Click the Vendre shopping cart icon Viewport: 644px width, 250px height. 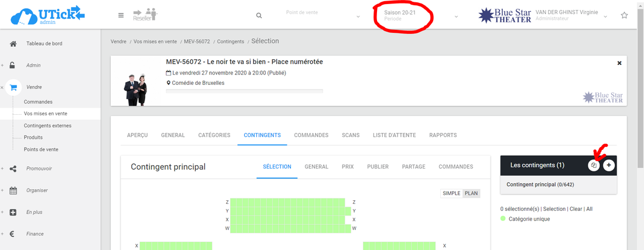[13, 87]
